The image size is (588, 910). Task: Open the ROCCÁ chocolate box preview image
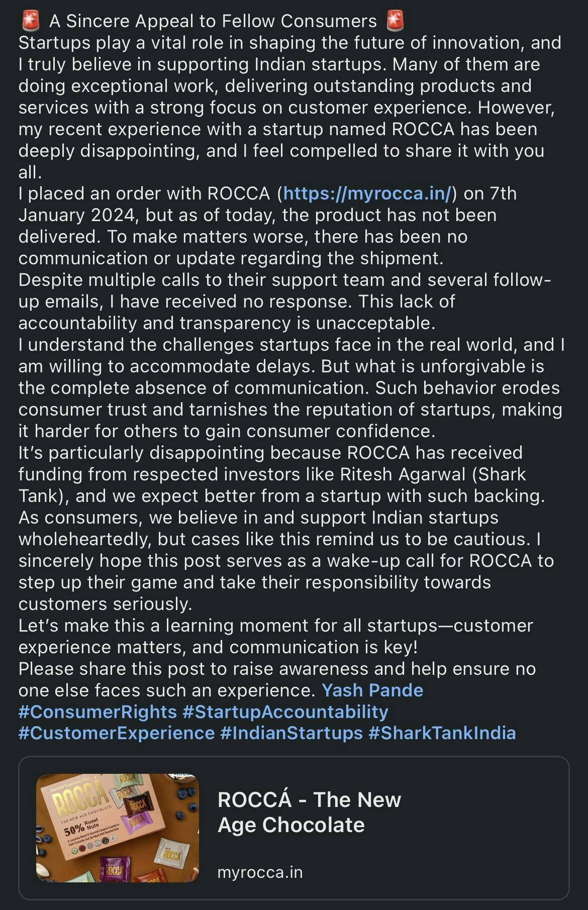tap(118, 828)
